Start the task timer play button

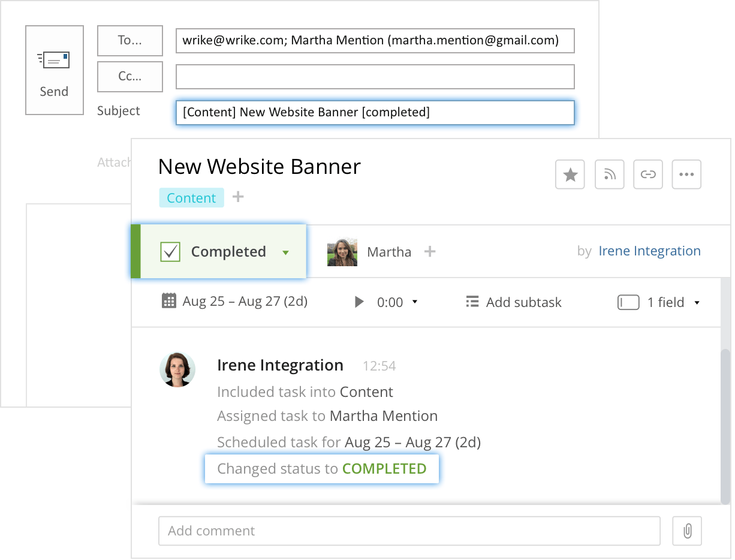(359, 302)
